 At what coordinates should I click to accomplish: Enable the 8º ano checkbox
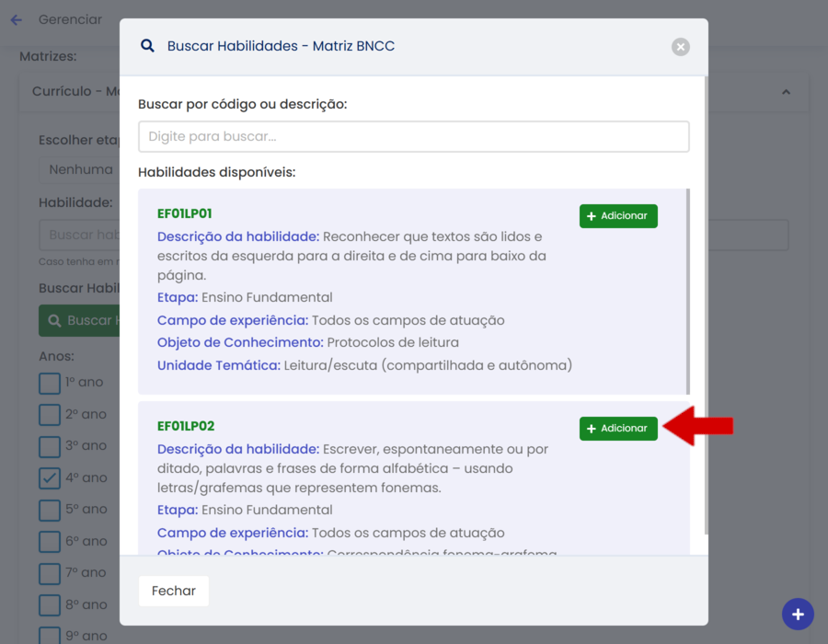click(50, 605)
